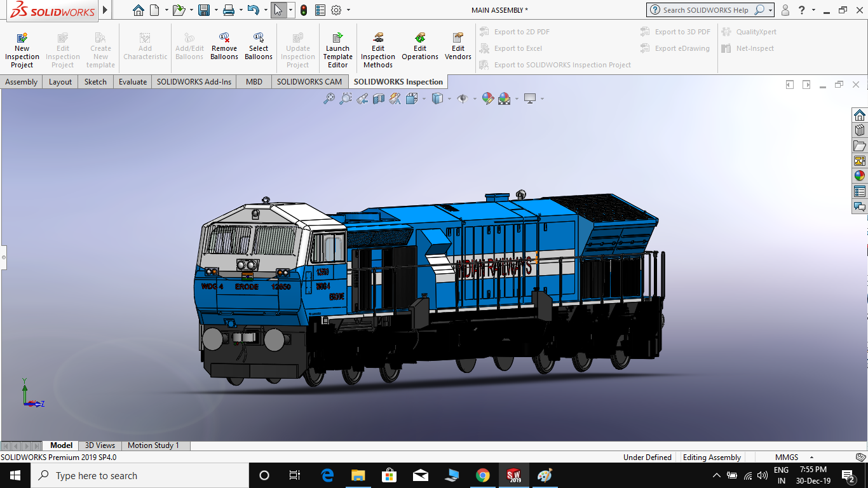Open dropdown arrow next to Select tool
Image resolution: width=868 pixels, height=488 pixels.
pos(290,10)
